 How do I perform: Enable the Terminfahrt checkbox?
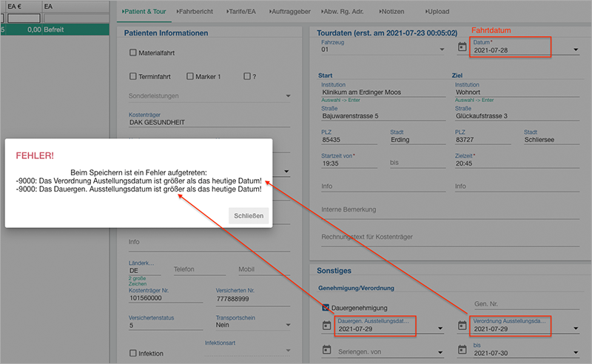point(133,76)
